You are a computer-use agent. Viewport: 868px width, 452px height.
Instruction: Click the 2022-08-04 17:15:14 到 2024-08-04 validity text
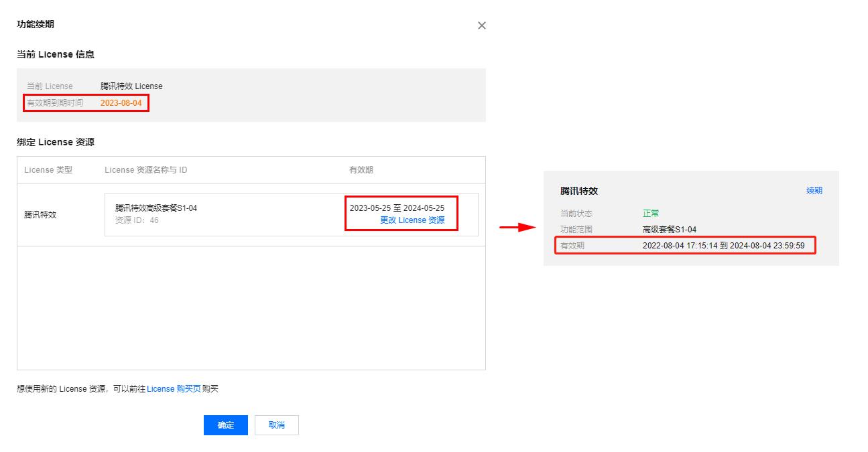724,246
